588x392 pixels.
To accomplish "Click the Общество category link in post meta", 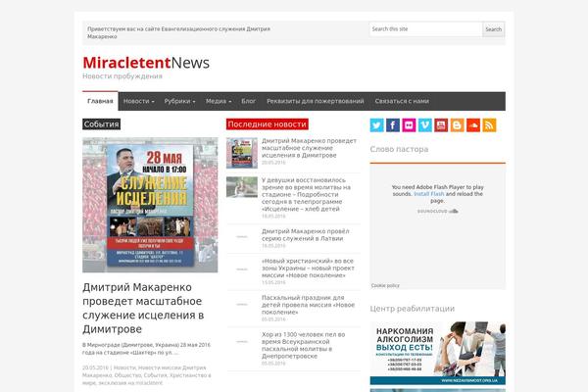I will [x=127, y=375].
